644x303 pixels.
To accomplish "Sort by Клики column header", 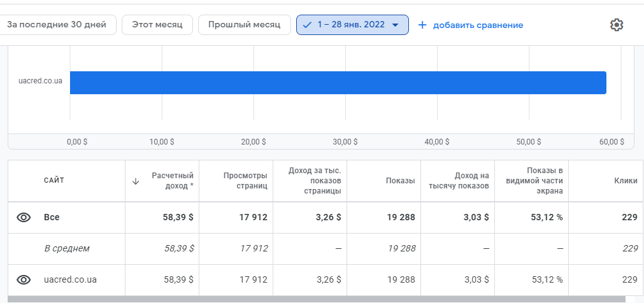I will (x=626, y=181).
